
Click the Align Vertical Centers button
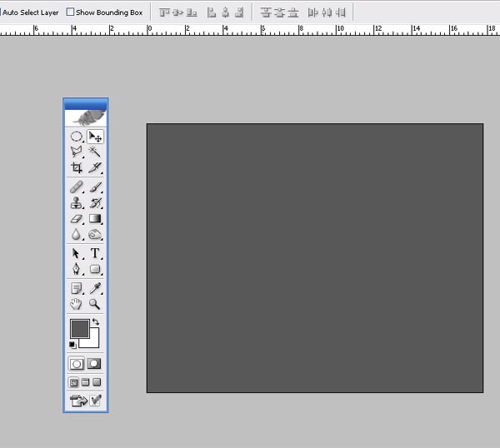(178, 12)
